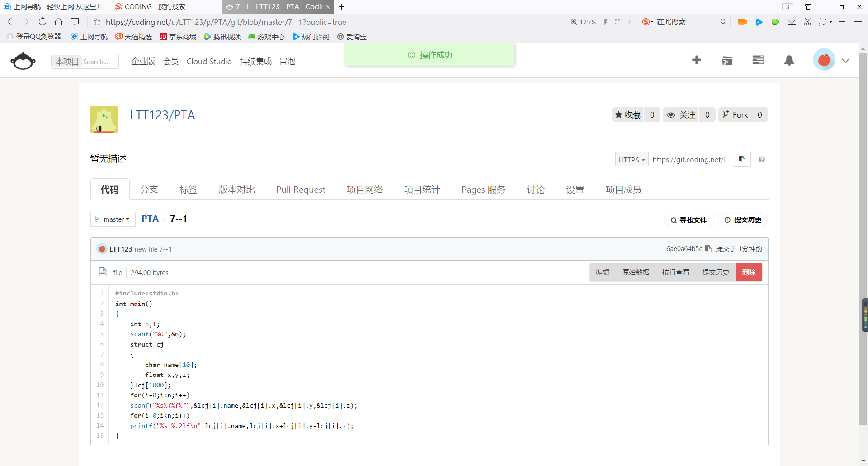
Task: Open the plus create menu in header
Action: [696, 60]
